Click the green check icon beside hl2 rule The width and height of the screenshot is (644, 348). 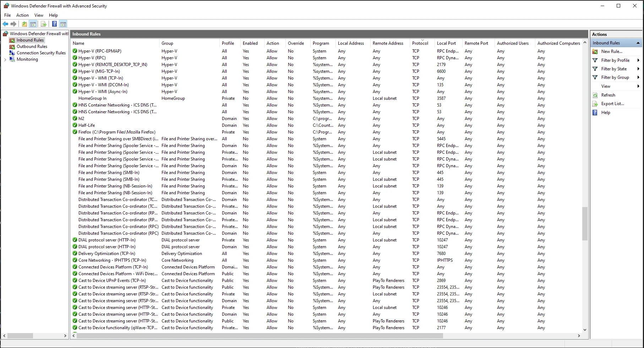pos(75,119)
